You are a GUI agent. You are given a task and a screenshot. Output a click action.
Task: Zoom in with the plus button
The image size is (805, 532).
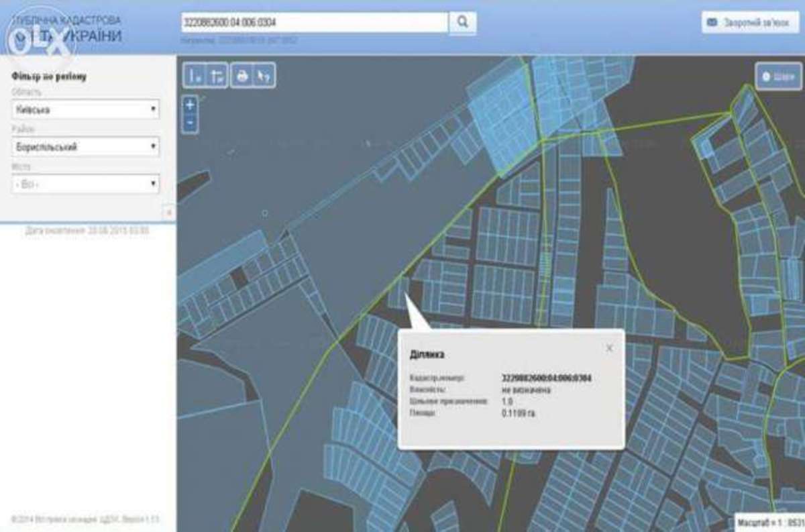click(x=190, y=105)
